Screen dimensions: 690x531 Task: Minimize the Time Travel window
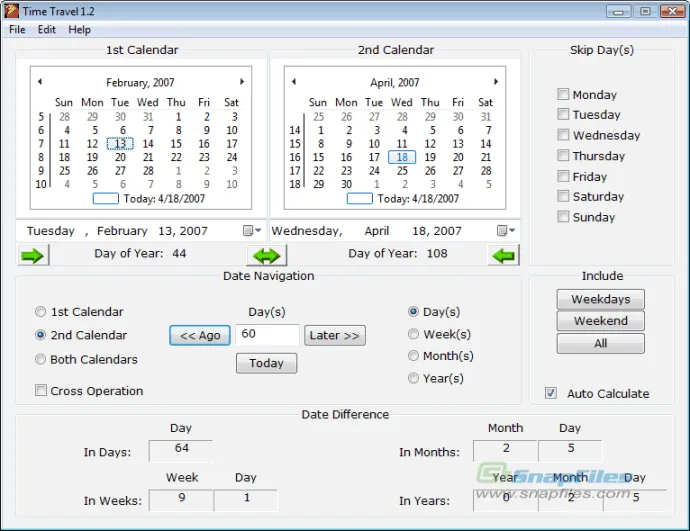coord(619,11)
